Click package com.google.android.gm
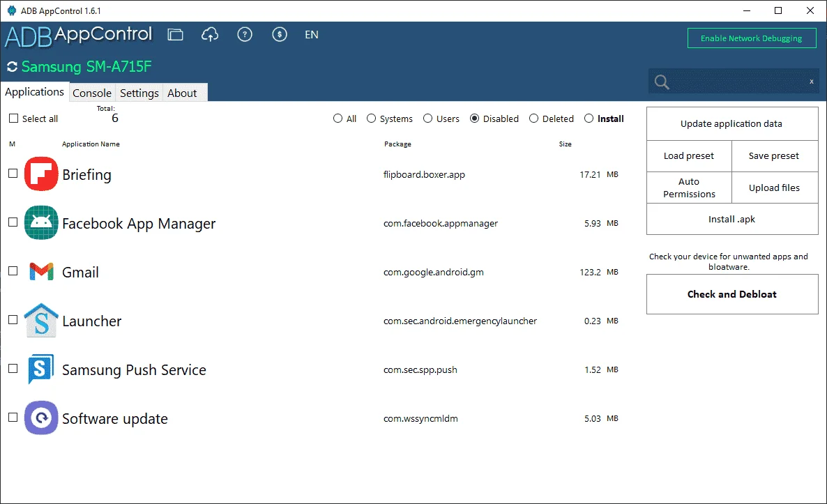This screenshot has width=827, height=504. 434,272
